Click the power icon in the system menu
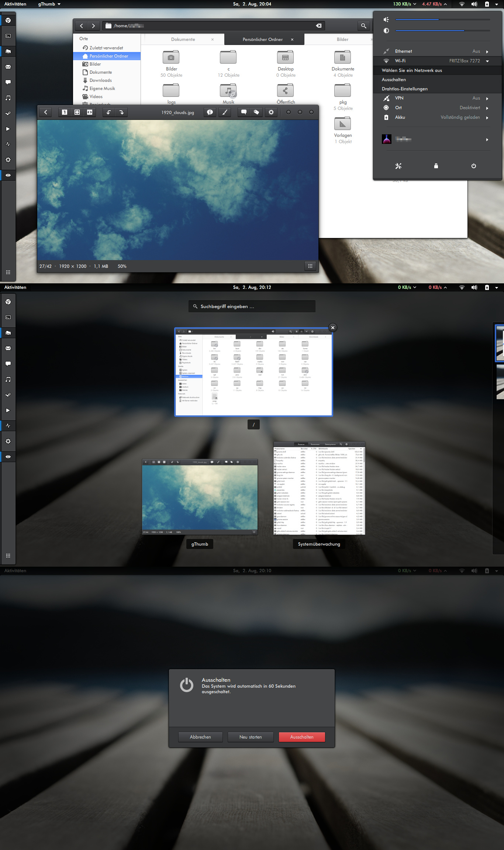504x850 pixels. [x=474, y=166]
